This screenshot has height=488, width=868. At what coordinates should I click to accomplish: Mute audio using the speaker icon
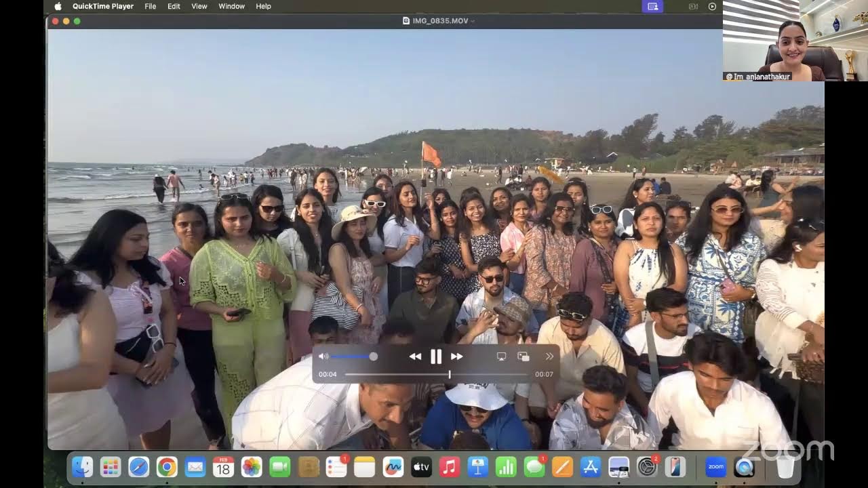coord(323,357)
